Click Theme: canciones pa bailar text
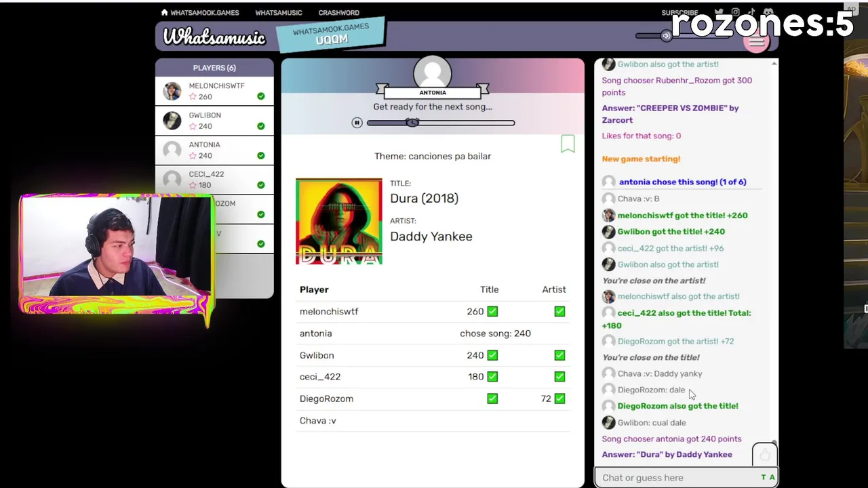868x488 pixels. 433,157
